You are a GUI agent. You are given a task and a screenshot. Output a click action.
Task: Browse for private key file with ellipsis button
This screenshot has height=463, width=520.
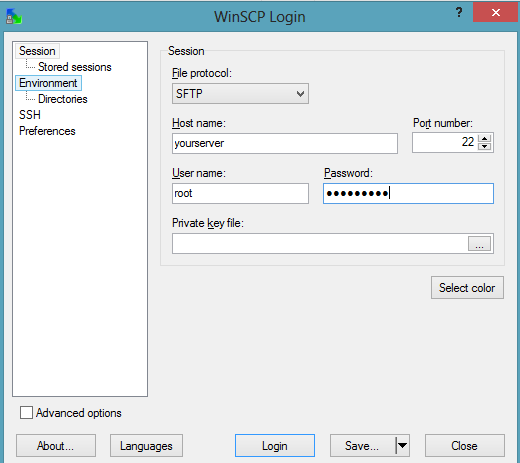point(479,244)
